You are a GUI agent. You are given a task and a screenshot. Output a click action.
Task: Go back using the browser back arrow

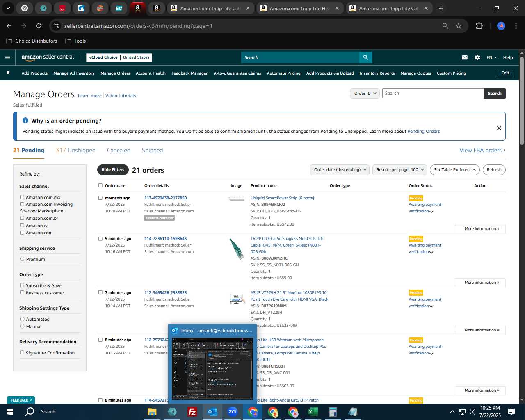click(9, 26)
